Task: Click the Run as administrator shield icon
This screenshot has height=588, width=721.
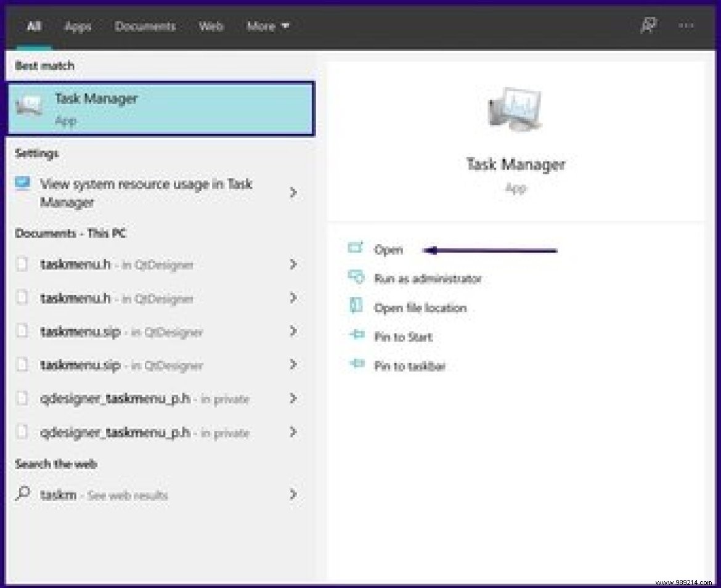Action: point(356,277)
